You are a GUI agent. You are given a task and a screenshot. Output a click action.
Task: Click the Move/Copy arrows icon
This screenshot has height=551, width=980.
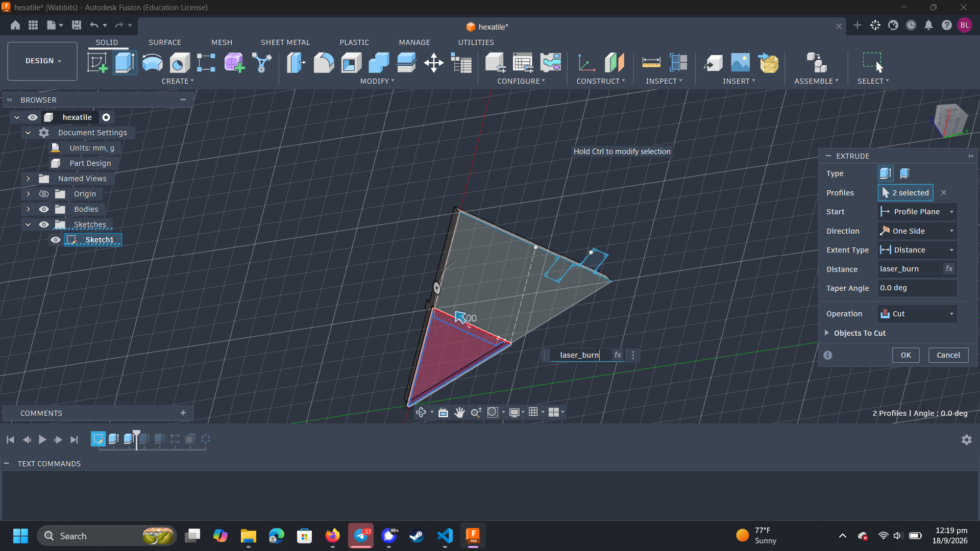pyautogui.click(x=433, y=63)
